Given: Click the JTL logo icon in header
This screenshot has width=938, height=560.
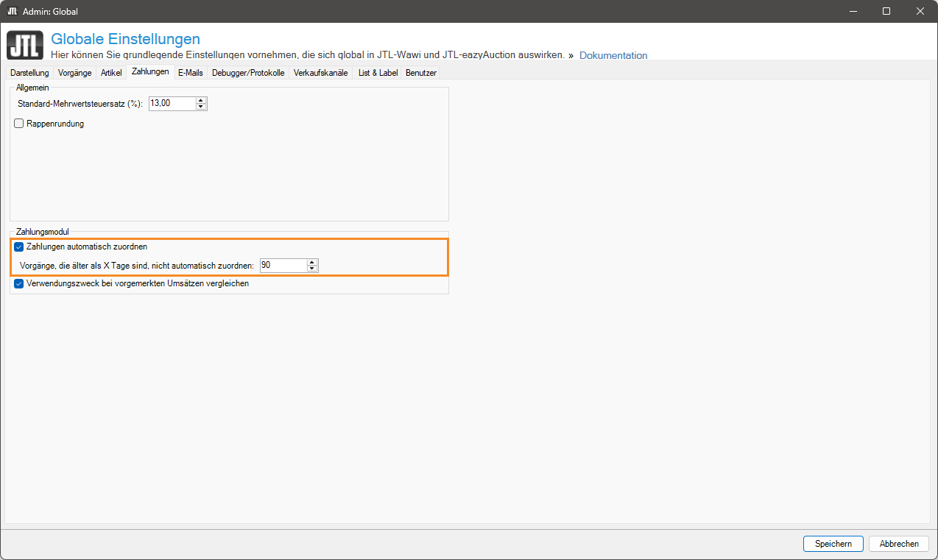Looking at the screenshot, I should click(25, 45).
